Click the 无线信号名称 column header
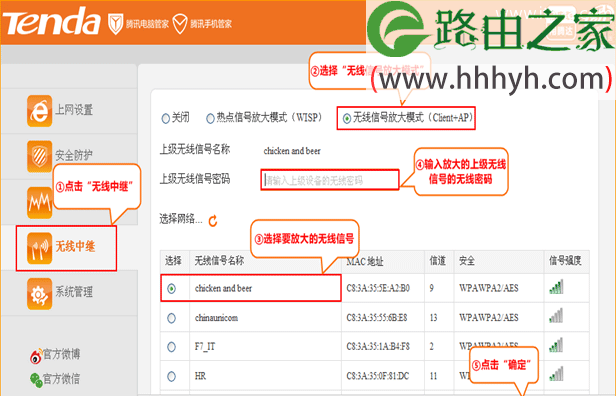This screenshot has width=616, height=396. 219,260
